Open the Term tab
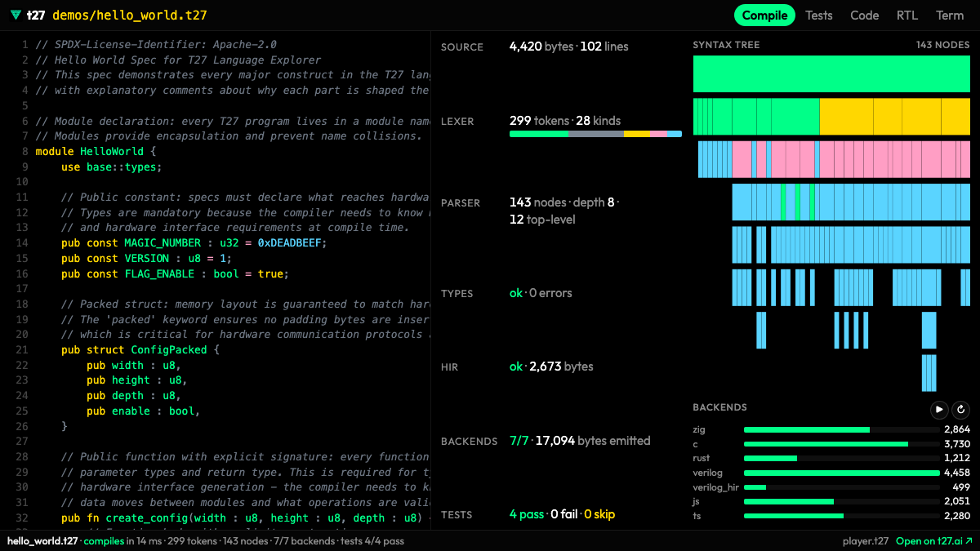 950,16
